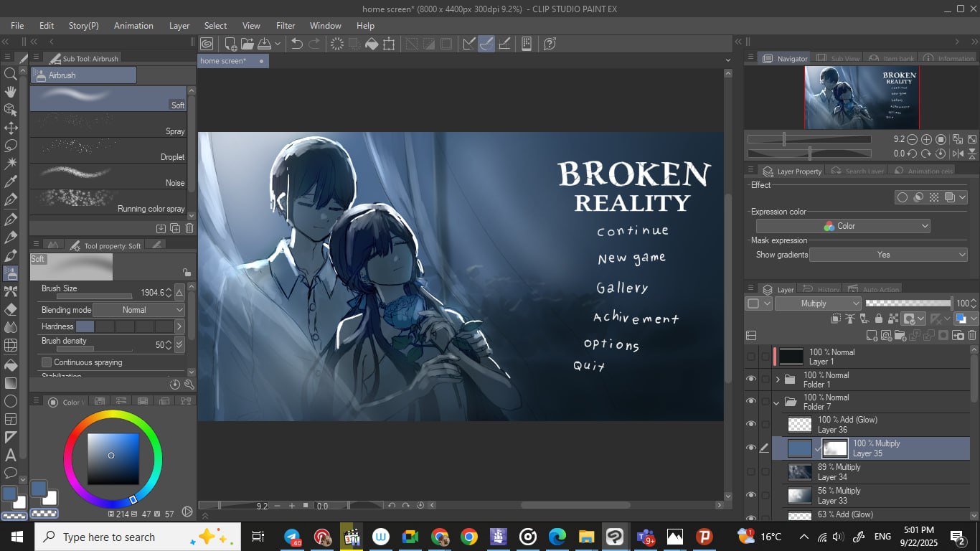980x551 pixels.
Task: Pick the Eyedropper tool
Action: click(x=11, y=182)
